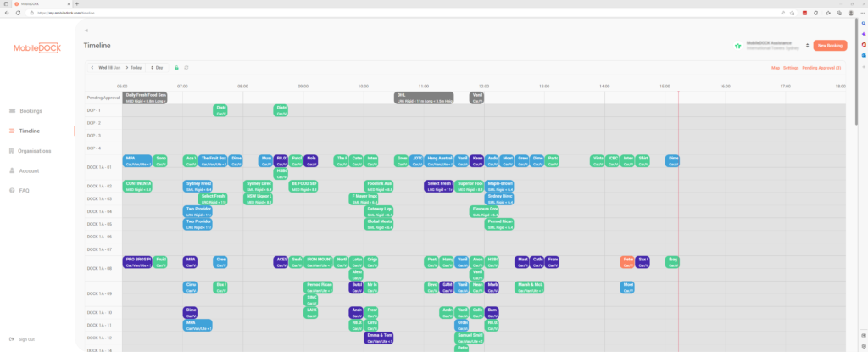Select the Marsh & McL booking

click(x=529, y=288)
